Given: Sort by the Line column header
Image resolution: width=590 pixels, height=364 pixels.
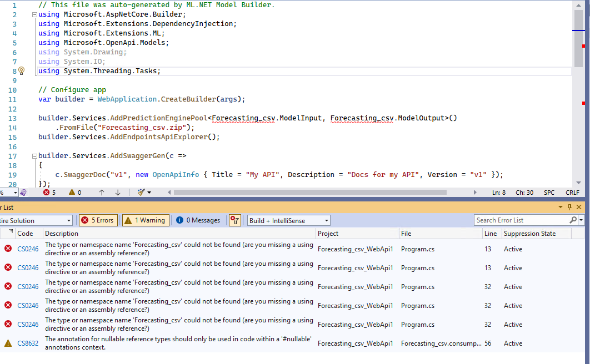Looking at the screenshot, I should (x=491, y=233).
